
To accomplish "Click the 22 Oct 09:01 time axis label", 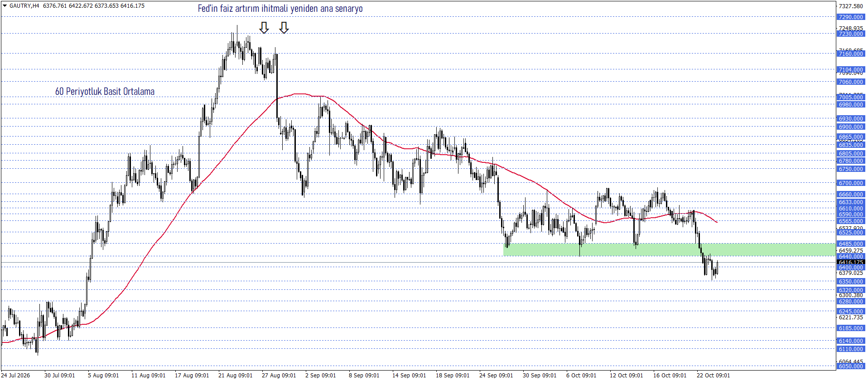I will (x=714, y=376).
